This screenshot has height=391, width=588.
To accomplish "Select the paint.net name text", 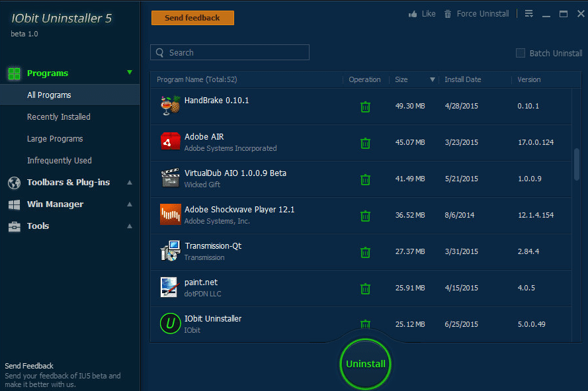I will pos(200,282).
